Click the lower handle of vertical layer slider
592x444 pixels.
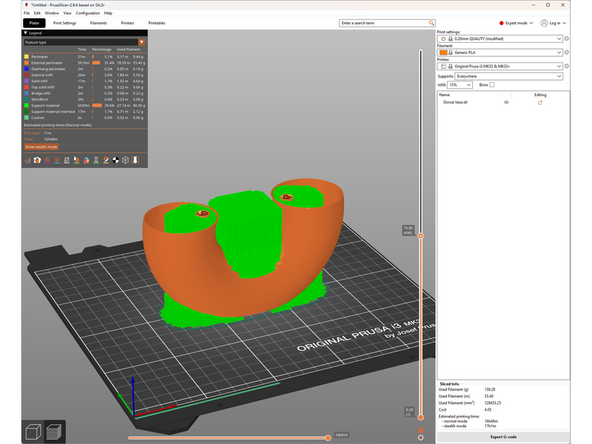click(x=421, y=418)
